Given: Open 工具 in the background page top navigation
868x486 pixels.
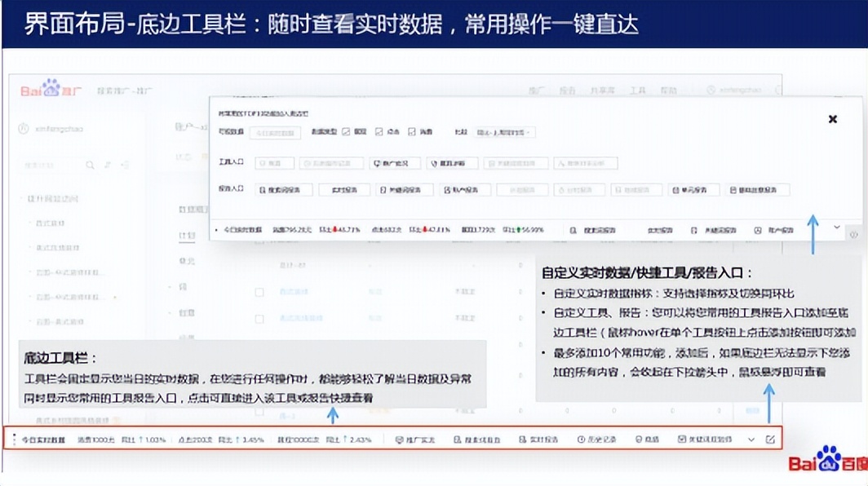Looking at the screenshot, I should click(638, 91).
